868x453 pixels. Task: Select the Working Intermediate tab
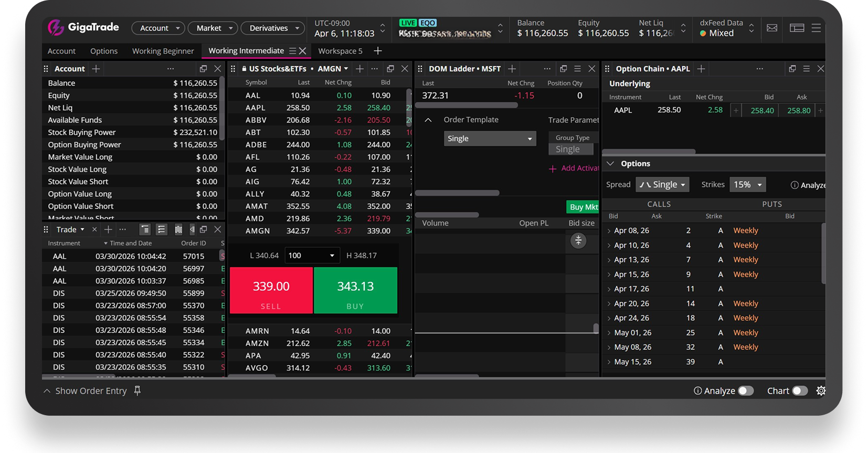(x=246, y=51)
